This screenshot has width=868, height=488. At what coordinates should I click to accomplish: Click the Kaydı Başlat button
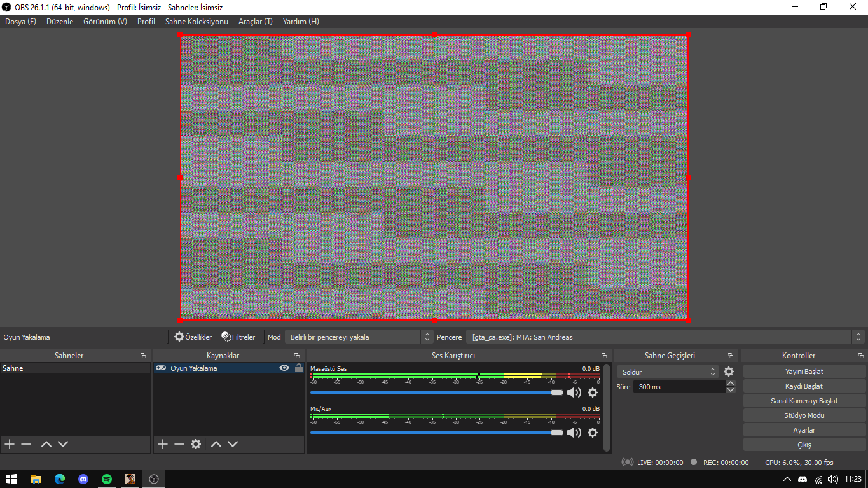(x=804, y=386)
